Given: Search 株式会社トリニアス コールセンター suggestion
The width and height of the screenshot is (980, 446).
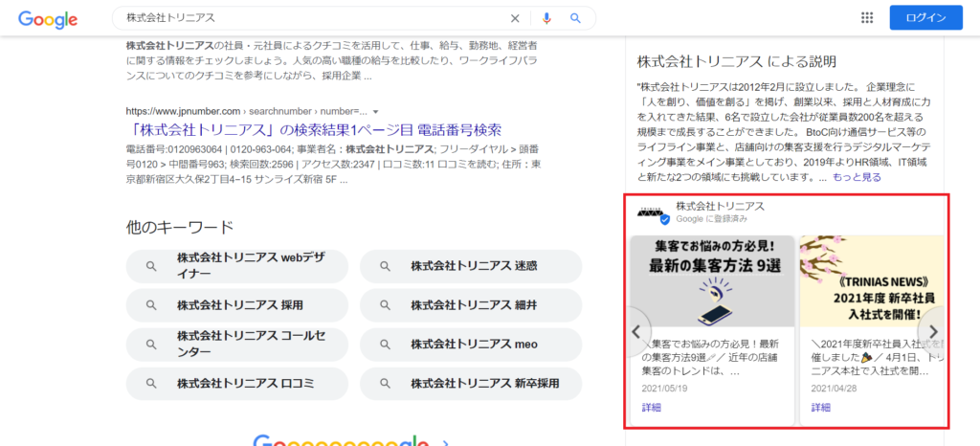Looking at the screenshot, I should 237,345.
